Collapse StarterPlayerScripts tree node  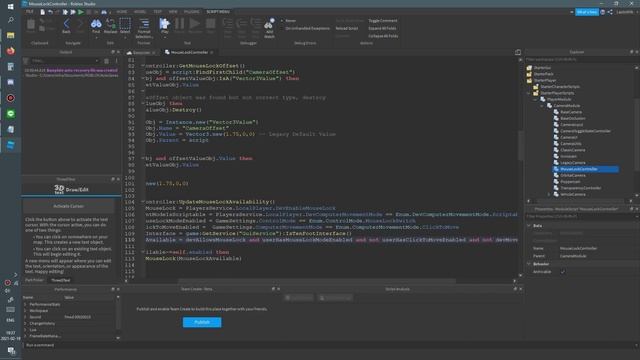[x=529, y=93]
